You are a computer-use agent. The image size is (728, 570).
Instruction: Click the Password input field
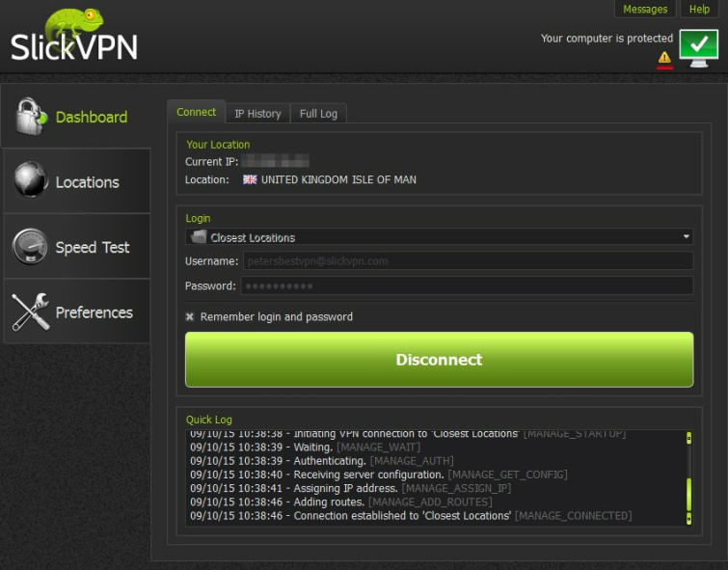(x=467, y=285)
